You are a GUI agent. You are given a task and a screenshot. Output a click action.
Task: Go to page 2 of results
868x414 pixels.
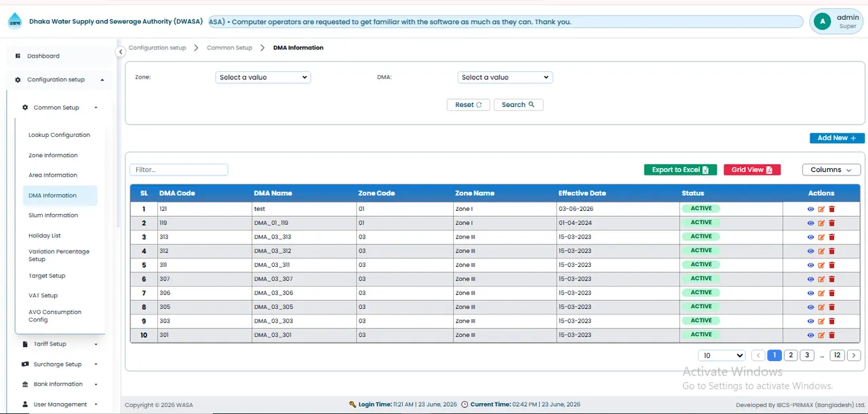tap(791, 355)
